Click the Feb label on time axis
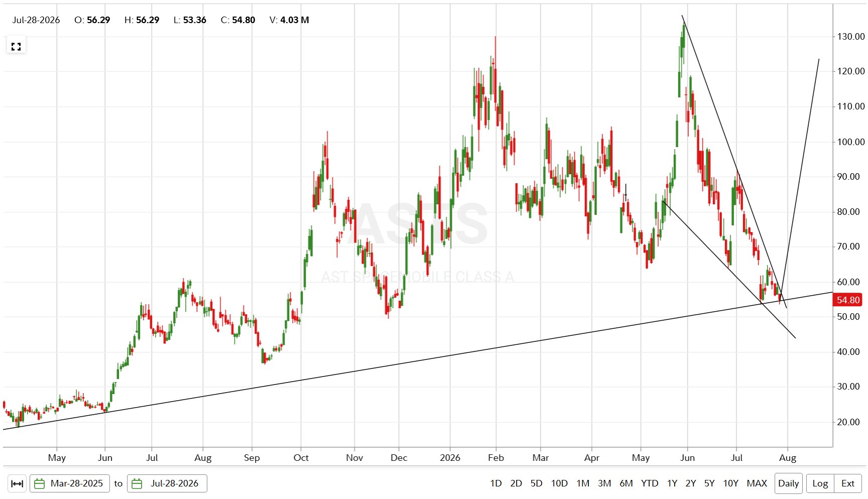Image resolution: width=868 pixels, height=499 pixels. coord(496,458)
